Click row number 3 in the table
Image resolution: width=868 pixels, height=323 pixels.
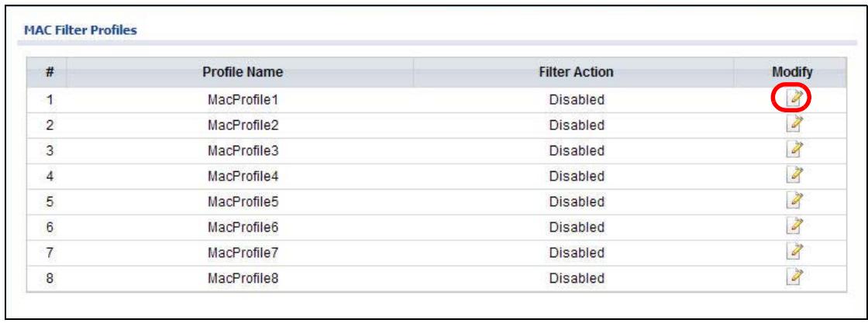49,151
